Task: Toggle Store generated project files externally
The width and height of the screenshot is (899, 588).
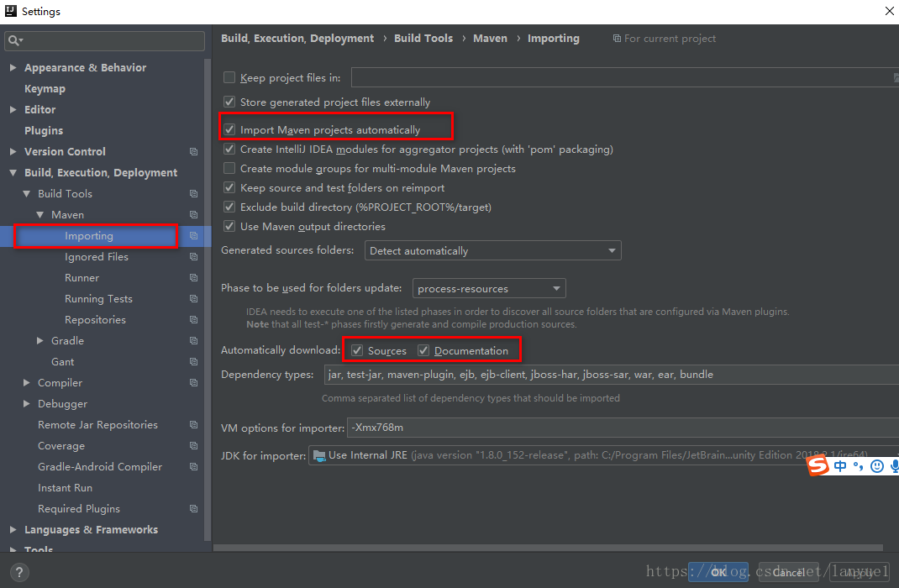Action: click(x=229, y=102)
